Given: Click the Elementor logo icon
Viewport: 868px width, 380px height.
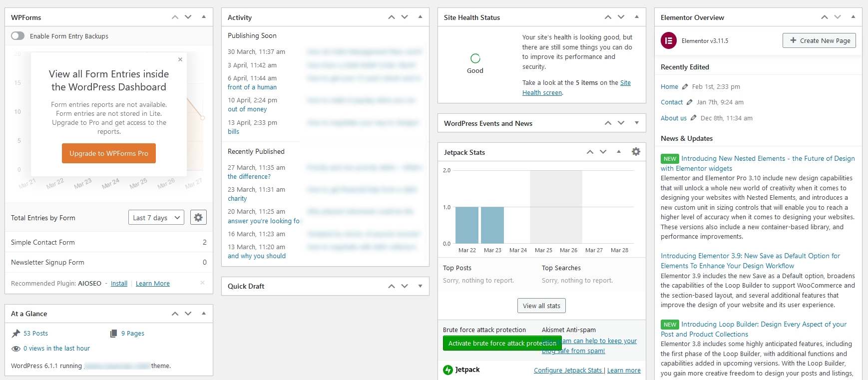Looking at the screenshot, I should pyautogui.click(x=669, y=40).
